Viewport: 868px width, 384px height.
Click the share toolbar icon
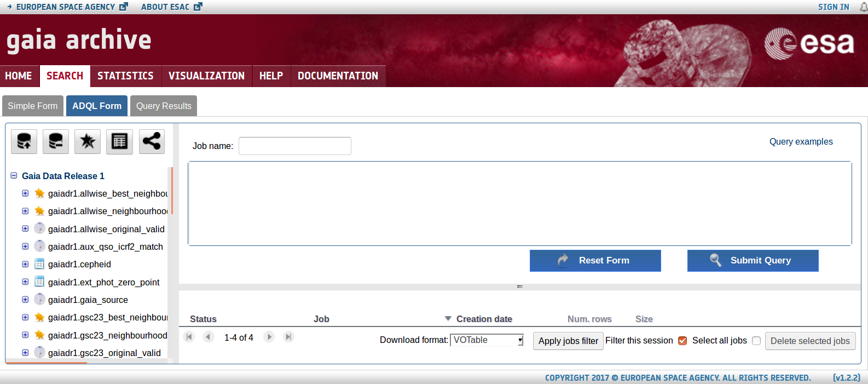[152, 142]
